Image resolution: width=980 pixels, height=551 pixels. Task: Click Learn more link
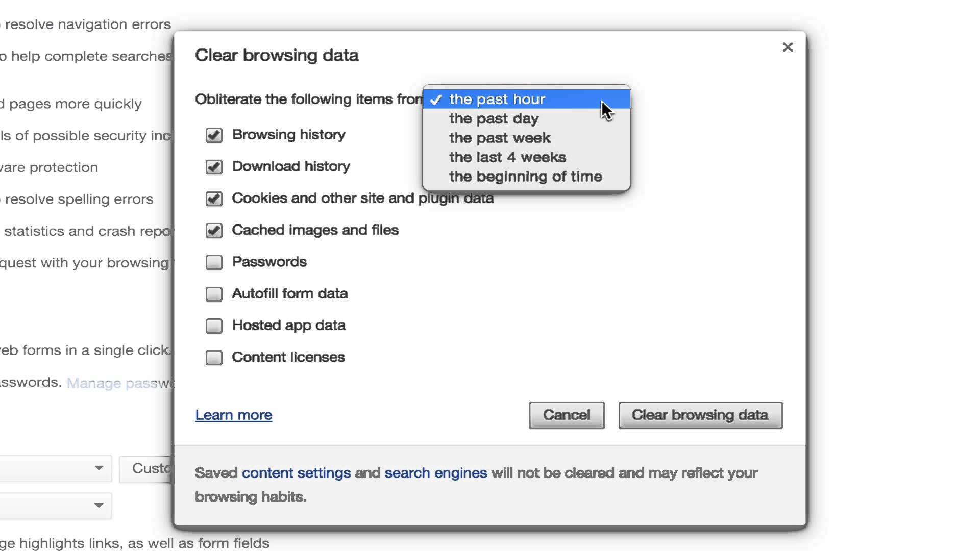(x=234, y=415)
